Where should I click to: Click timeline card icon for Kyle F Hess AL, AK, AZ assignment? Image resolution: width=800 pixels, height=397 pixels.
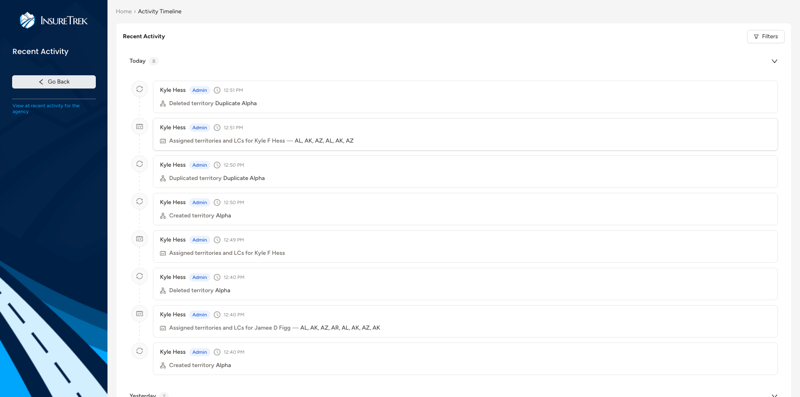(x=139, y=127)
